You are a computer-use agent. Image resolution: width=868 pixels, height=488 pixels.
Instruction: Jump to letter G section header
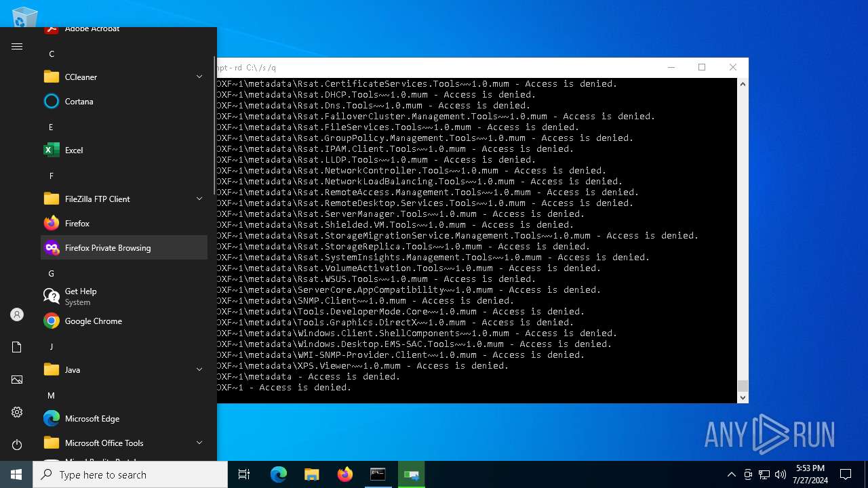(51, 274)
